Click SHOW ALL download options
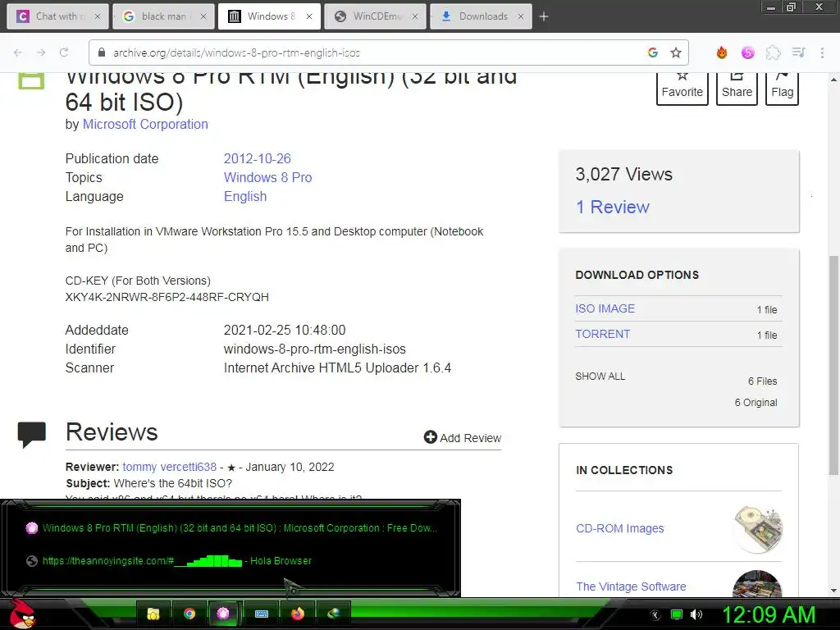 click(x=600, y=376)
